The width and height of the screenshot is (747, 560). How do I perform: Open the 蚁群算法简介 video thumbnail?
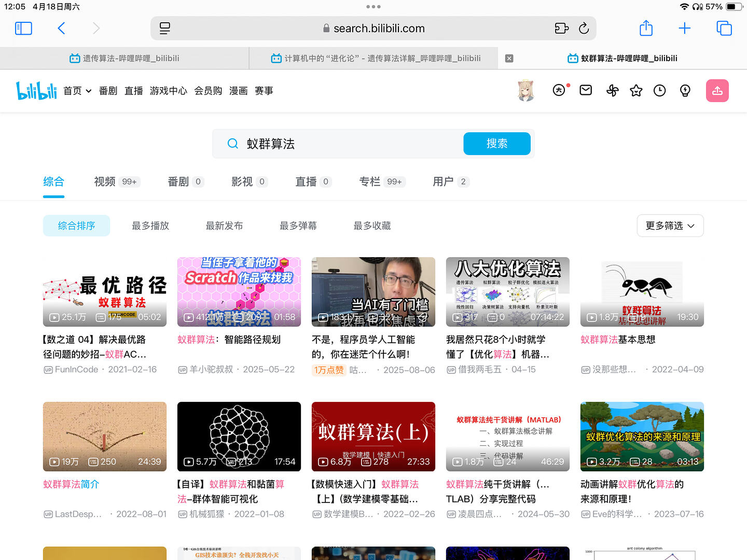105,437
